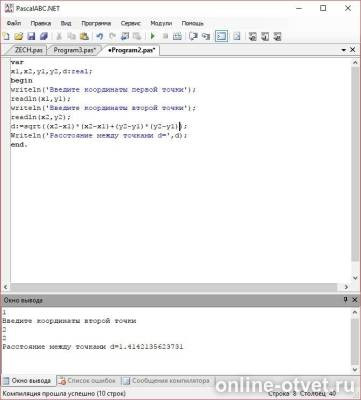Open the Помощь menu

[192, 23]
